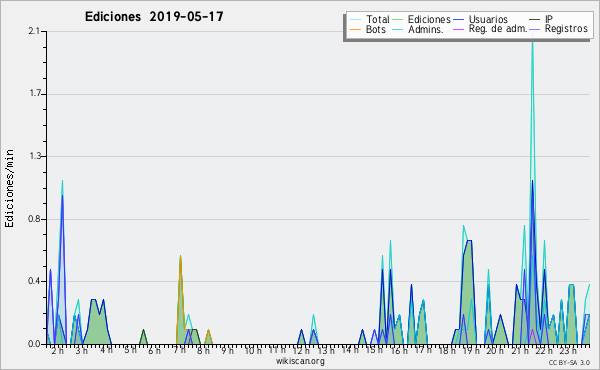Screen dimensions: 600x370
Task: Click the magenta Reg. de adm. line swatch
Action: (458, 29)
